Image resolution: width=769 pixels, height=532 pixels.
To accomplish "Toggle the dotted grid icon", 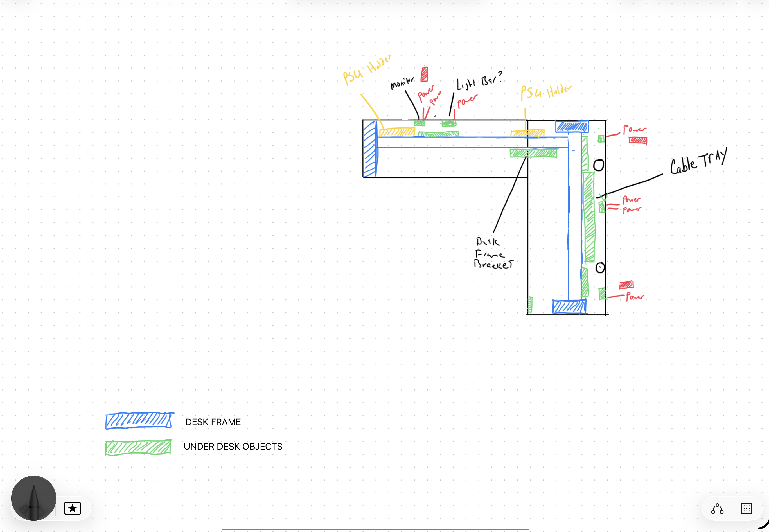I will coord(746,509).
